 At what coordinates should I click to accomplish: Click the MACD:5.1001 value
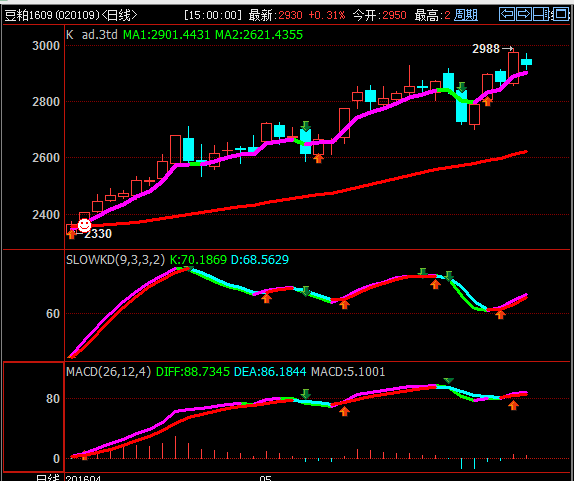click(x=348, y=372)
